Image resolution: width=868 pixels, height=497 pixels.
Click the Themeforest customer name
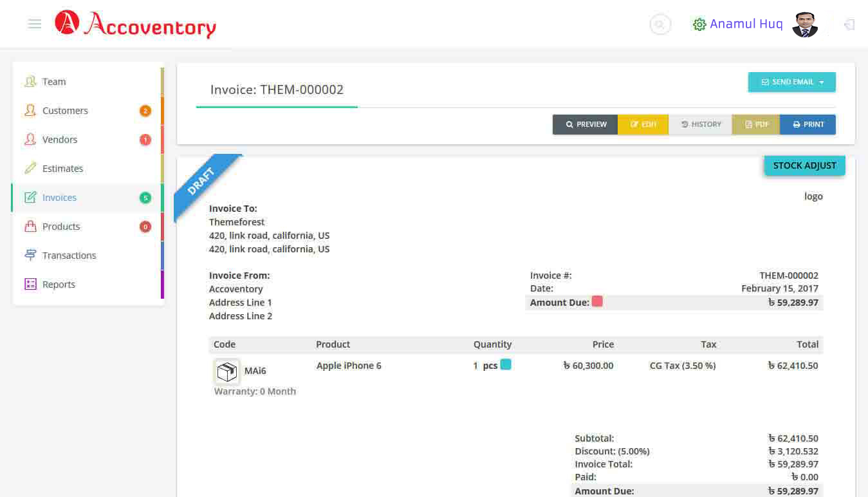point(237,222)
